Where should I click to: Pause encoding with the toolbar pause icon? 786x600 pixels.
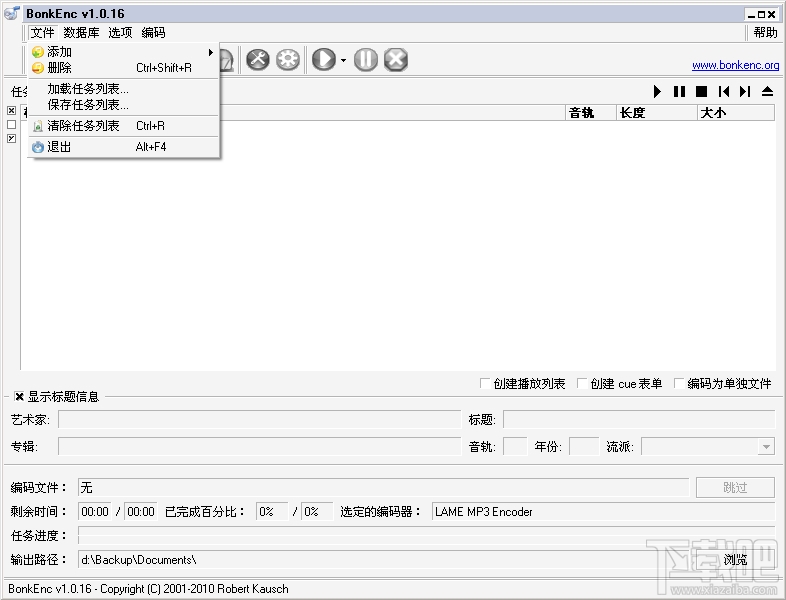click(x=366, y=60)
